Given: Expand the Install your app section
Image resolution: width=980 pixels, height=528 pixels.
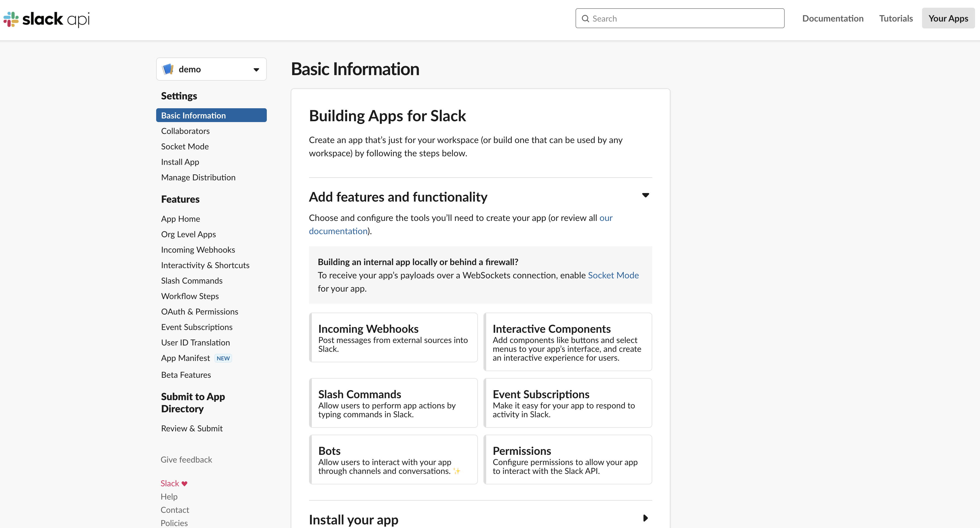Looking at the screenshot, I should coord(645,518).
